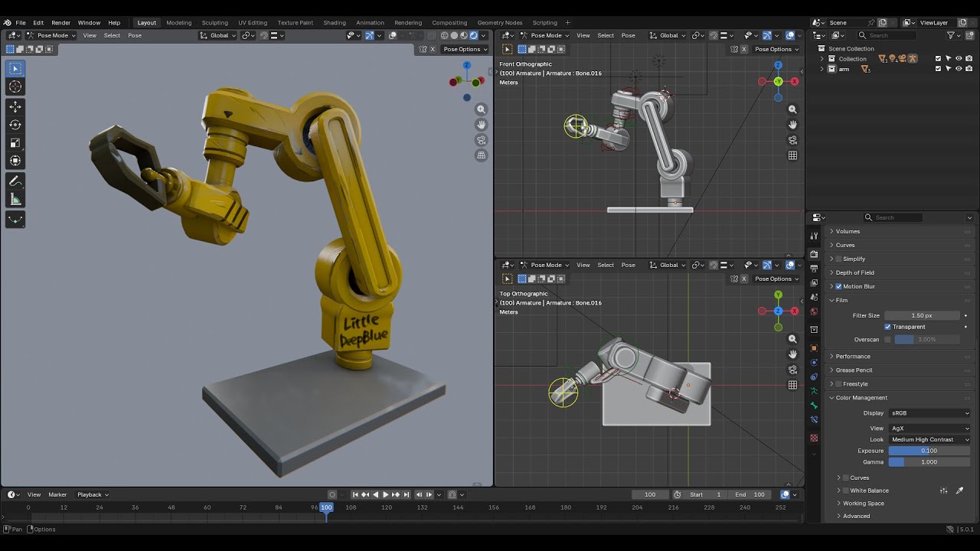Select the Scale tool in left toolbar
The image size is (980, 551).
[x=15, y=143]
